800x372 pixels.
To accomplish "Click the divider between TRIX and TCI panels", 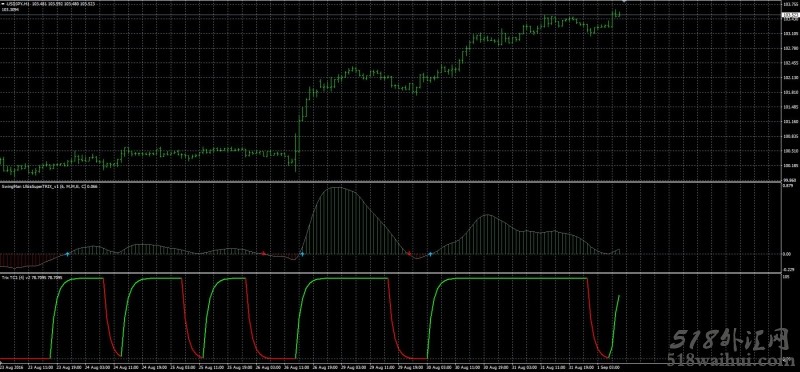I will click(x=390, y=274).
